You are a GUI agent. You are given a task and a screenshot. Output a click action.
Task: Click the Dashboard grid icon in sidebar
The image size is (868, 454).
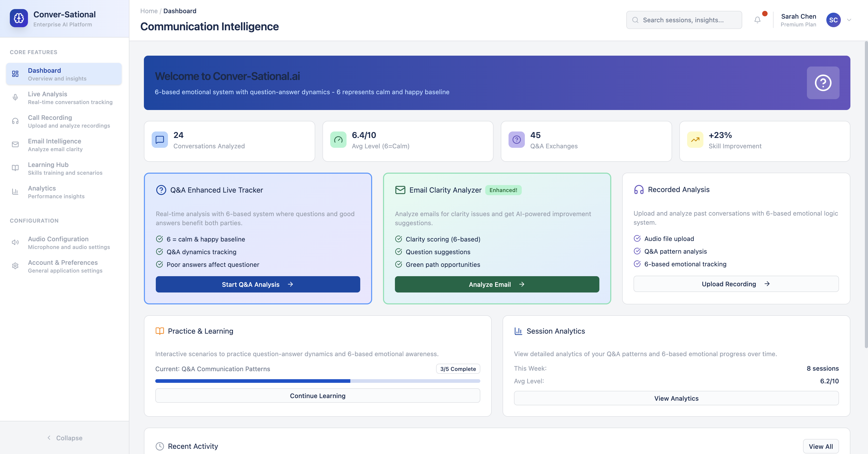point(15,74)
